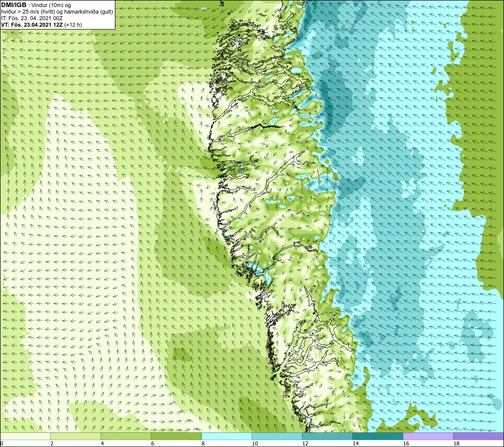Click the legend label '6'

153,444
